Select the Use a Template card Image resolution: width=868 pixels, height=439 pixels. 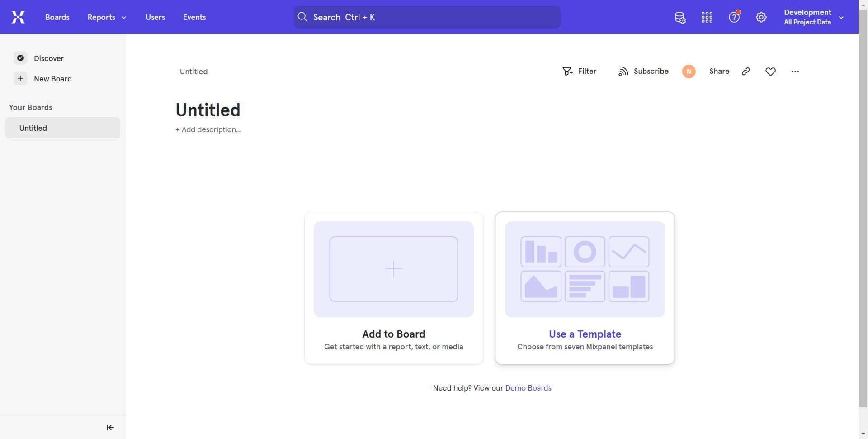[x=585, y=288]
